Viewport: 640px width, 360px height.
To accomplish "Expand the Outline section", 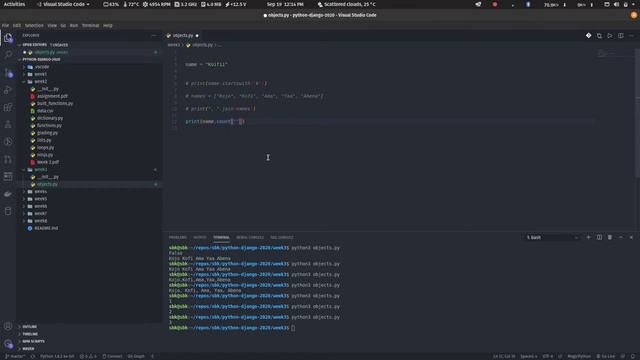I will (29, 327).
